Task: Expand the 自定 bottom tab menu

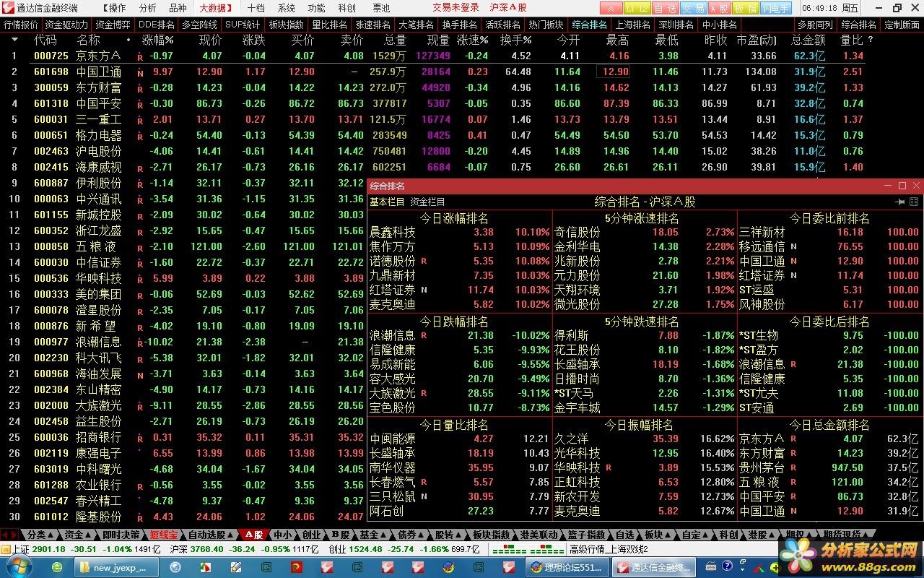Action: (694, 535)
